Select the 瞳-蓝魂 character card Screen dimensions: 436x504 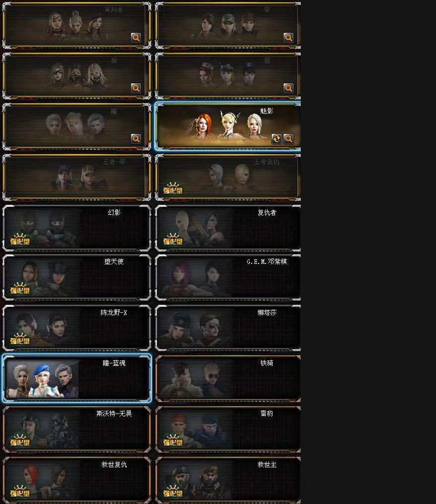point(77,378)
